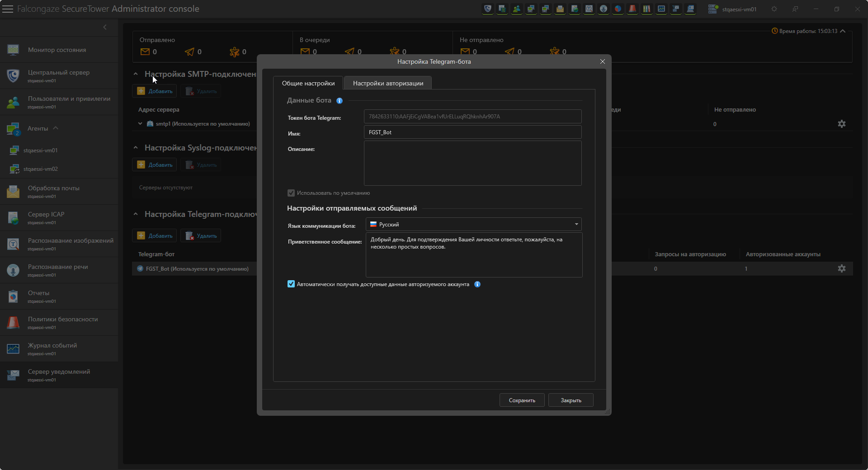Screen dimensions: 868x470
Task: Click Удалить under Telegram settings
Action: [201, 235]
